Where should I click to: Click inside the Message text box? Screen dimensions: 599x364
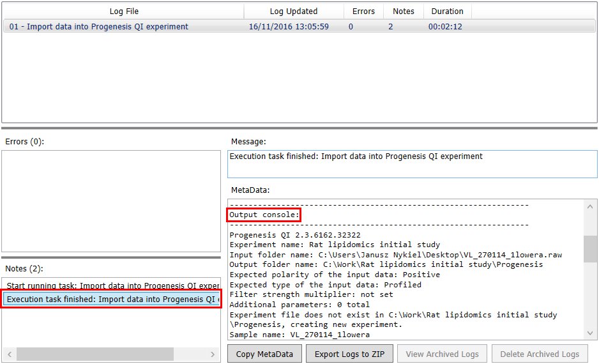412,164
